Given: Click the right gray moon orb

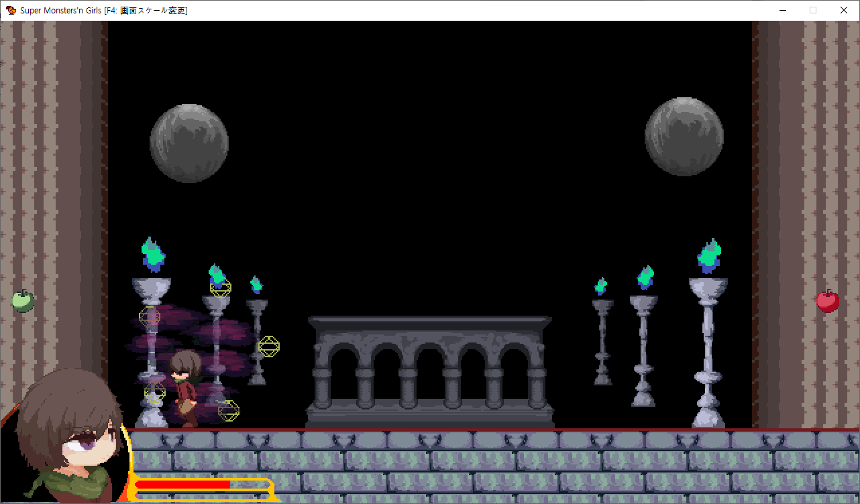Looking at the screenshot, I should (684, 137).
